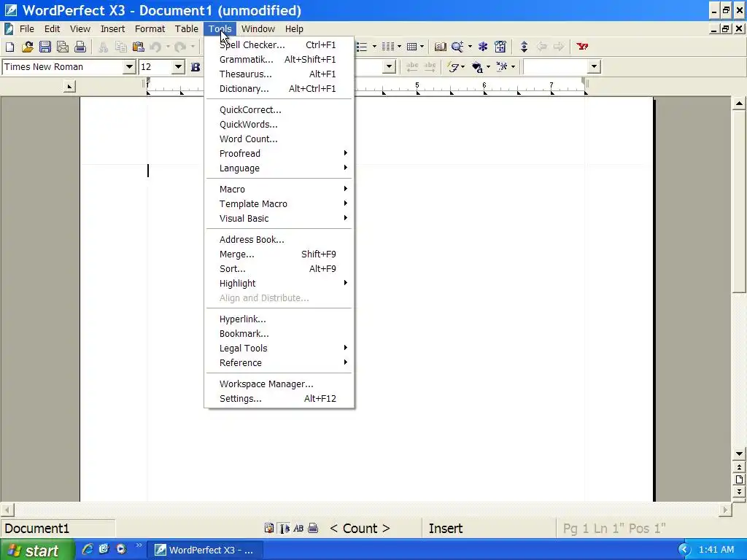Click the Count button in status bar
Viewport: 747px width, 560px height.
360,529
